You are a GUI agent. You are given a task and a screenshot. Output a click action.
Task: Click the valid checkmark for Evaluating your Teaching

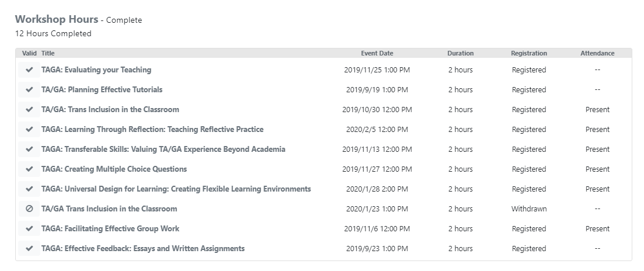29,70
